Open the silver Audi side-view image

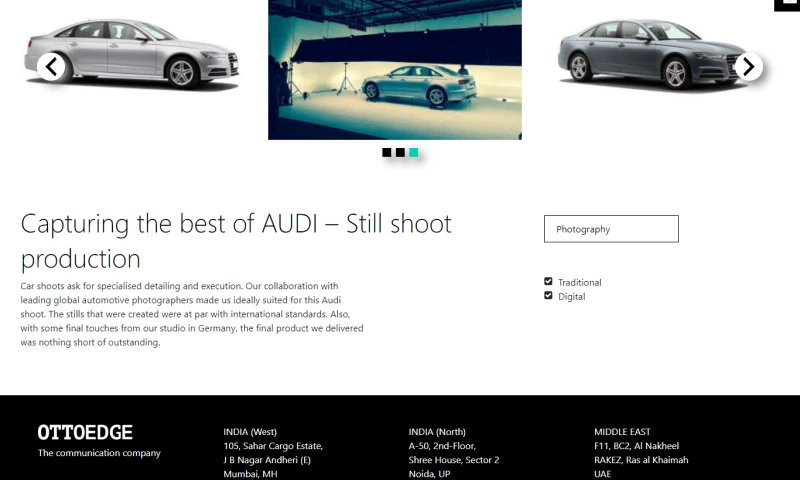pos(132,54)
